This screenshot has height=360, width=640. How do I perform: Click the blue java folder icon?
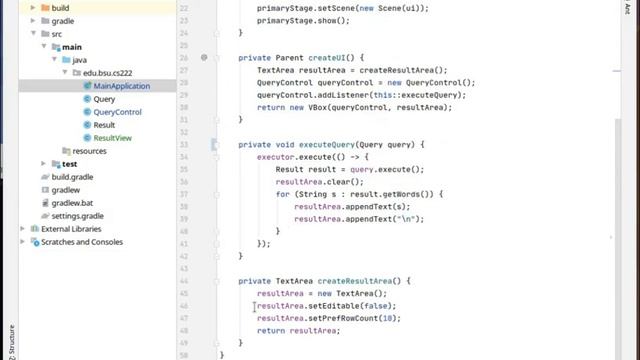pyautogui.click(x=67, y=60)
